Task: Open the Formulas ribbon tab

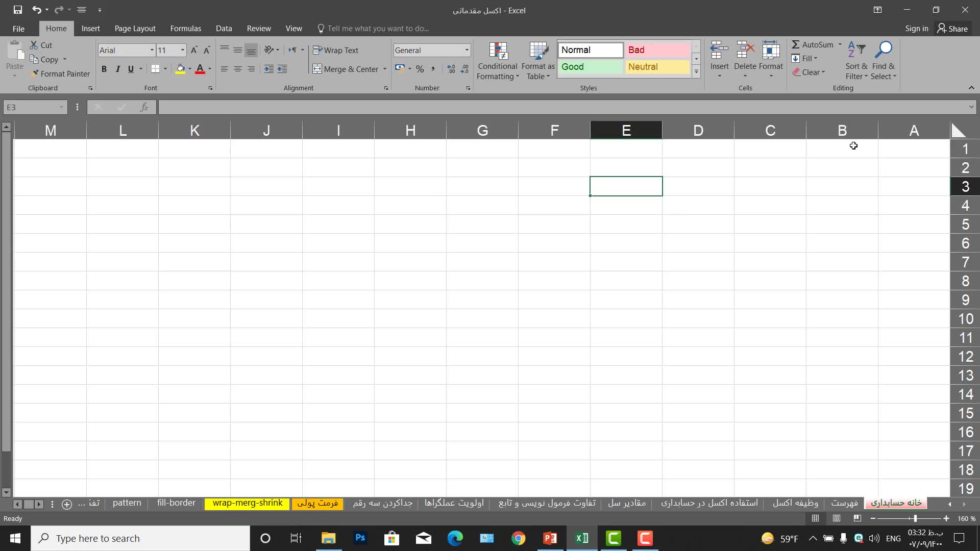Action: 185,29
